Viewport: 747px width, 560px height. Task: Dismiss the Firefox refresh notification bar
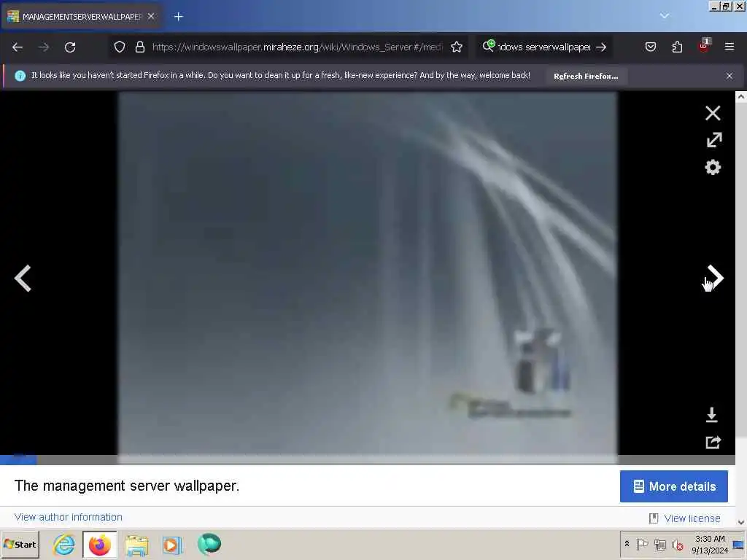(x=729, y=76)
